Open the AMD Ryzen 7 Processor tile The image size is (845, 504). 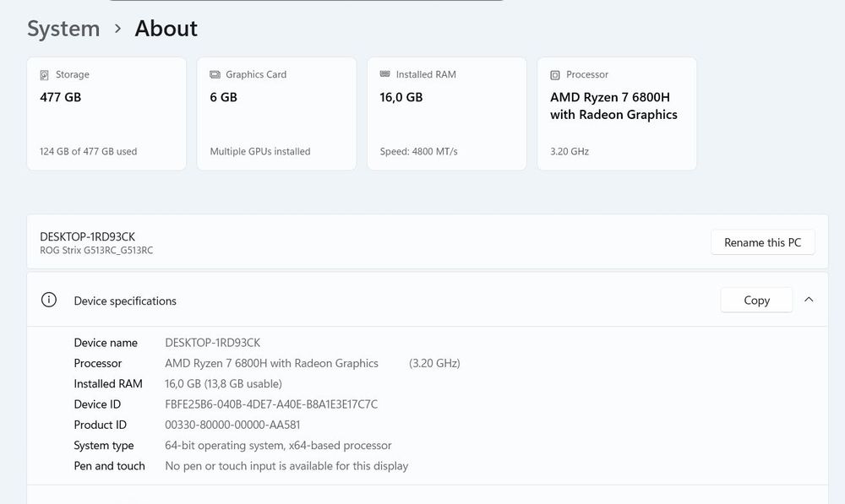pos(617,114)
